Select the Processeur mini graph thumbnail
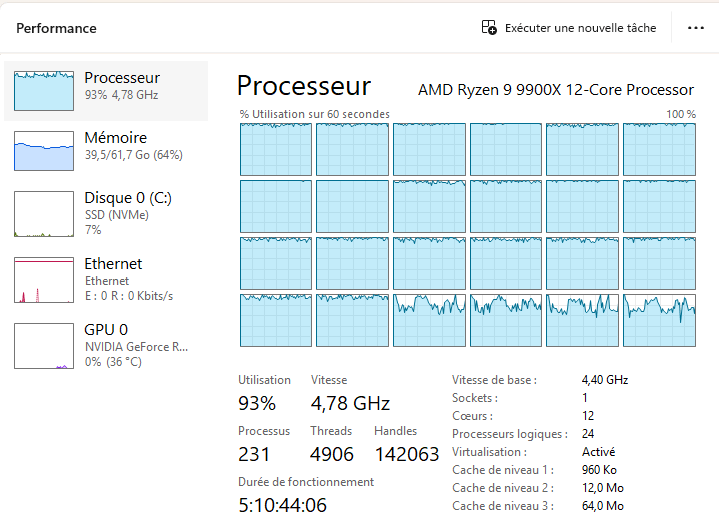The height and width of the screenshot is (522, 719). click(44, 90)
